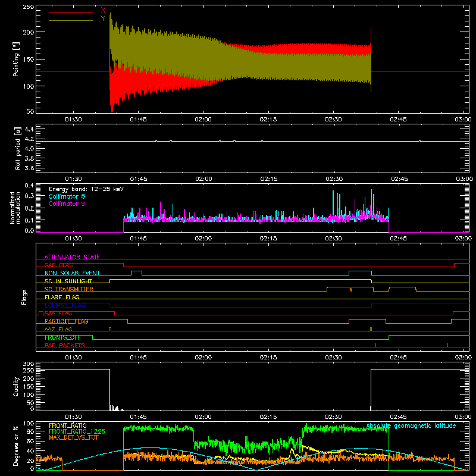Click the FLARE_FLAG label

point(62,297)
